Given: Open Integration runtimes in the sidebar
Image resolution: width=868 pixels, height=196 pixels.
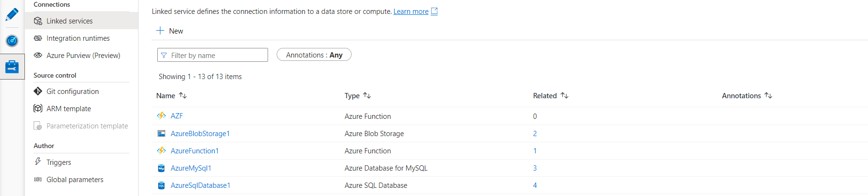Looking at the screenshot, I should coord(78,38).
